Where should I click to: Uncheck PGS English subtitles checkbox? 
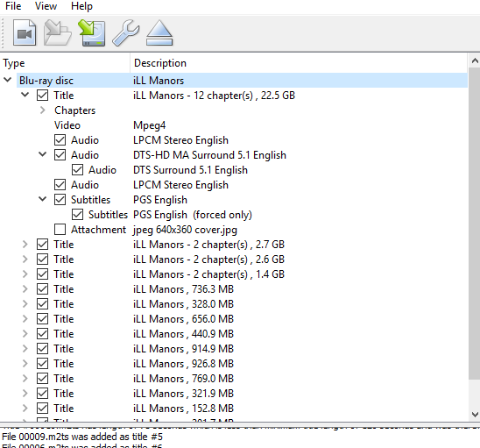click(x=60, y=200)
